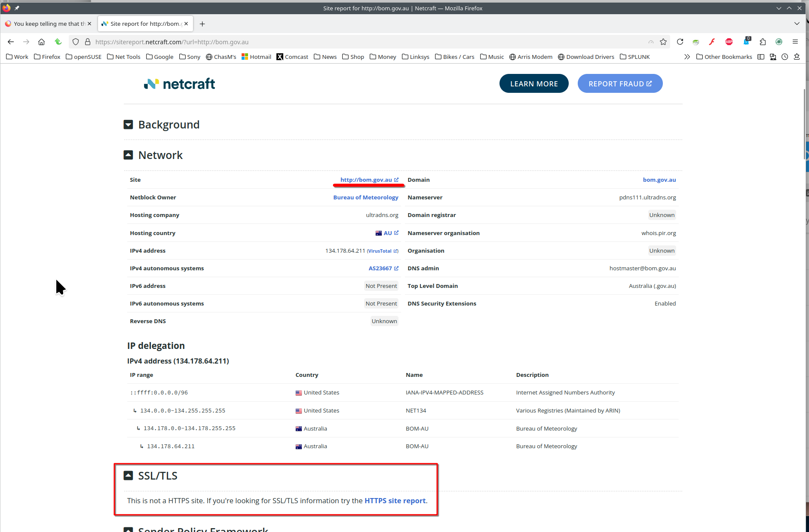The image size is (809, 532).
Task: Open the VirusTotal link for the IP
Action: 383,251
